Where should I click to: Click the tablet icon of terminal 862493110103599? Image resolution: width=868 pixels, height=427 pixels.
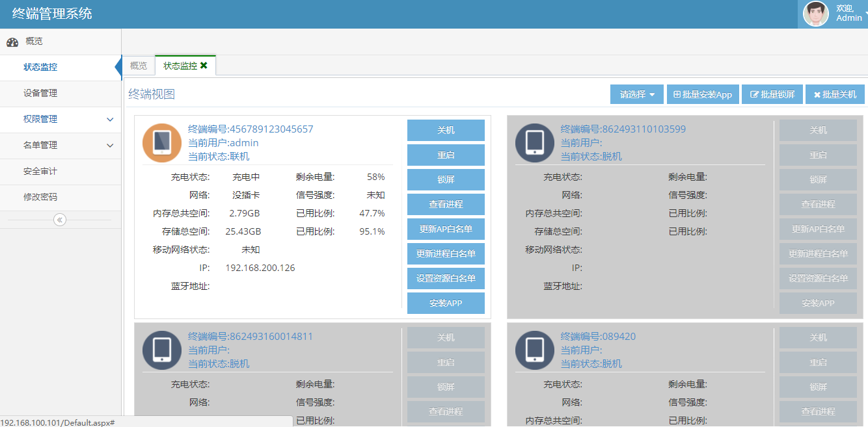pos(534,143)
